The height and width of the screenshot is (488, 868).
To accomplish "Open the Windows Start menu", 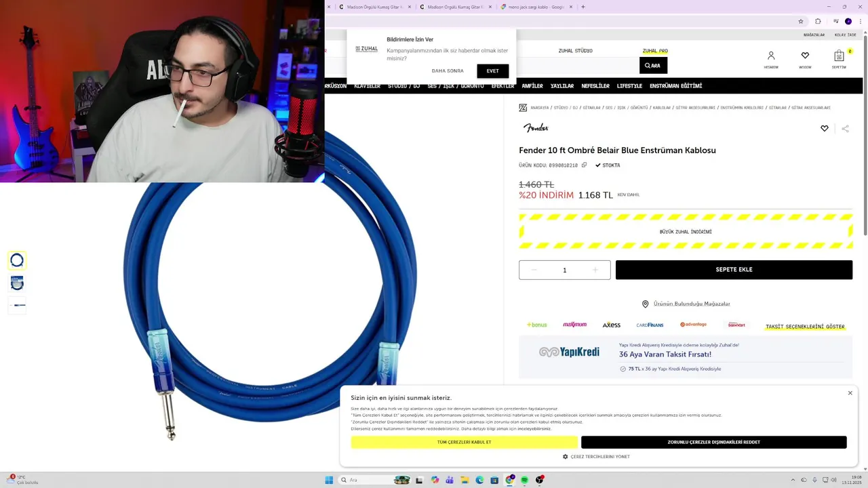I will 329,480.
